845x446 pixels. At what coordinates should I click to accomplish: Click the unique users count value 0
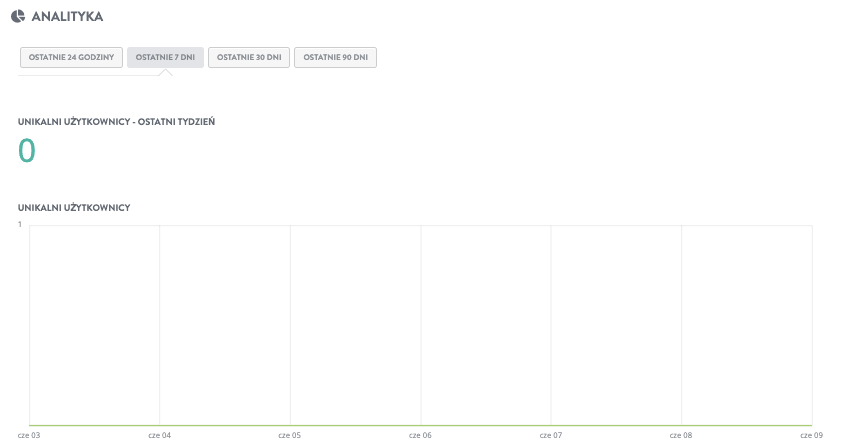27,150
